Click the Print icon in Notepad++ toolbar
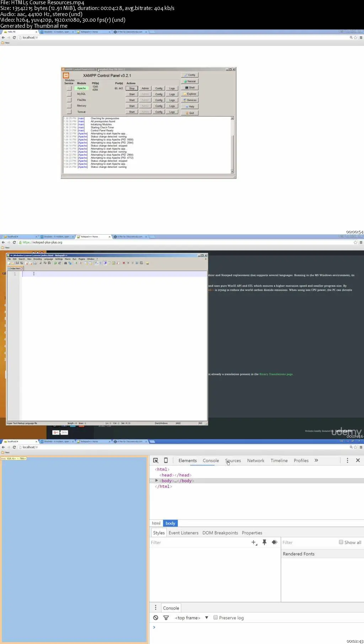Viewport: 364px width, 644px height. 35,263
